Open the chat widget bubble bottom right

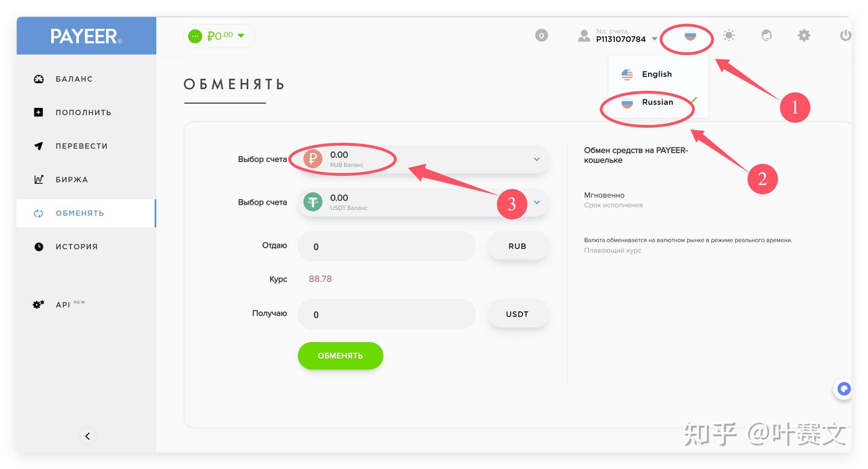(x=843, y=389)
